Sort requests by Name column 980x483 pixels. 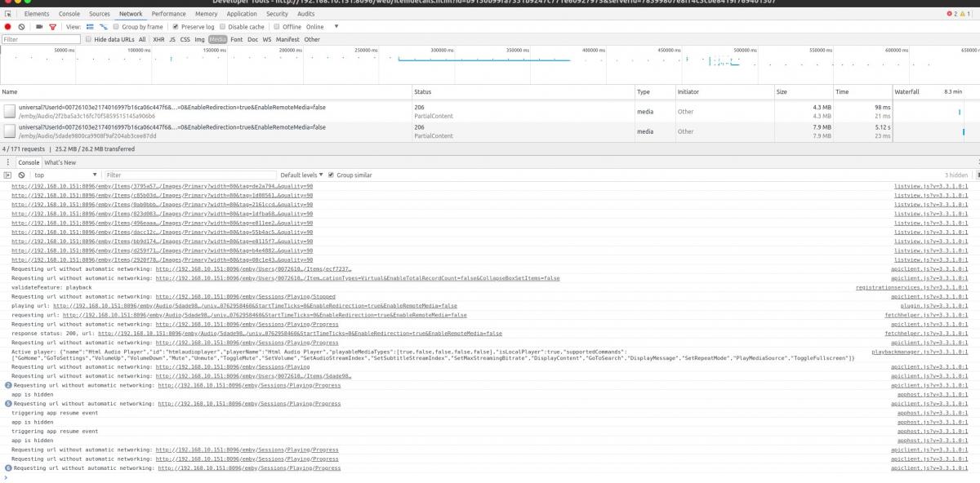(206, 92)
